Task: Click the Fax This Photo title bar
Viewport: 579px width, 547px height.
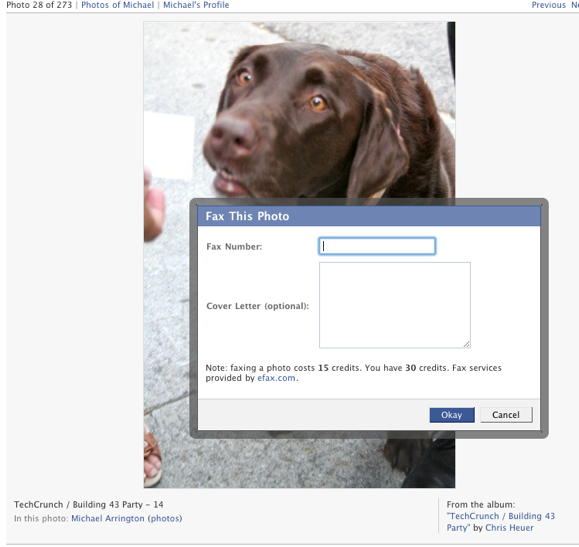Action: 369,216
